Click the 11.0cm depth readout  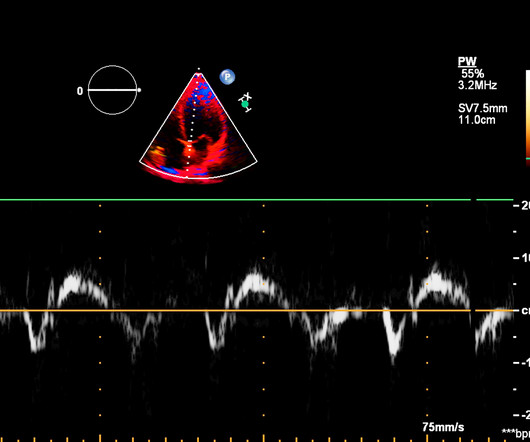pyautogui.click(x=477, y=120)
